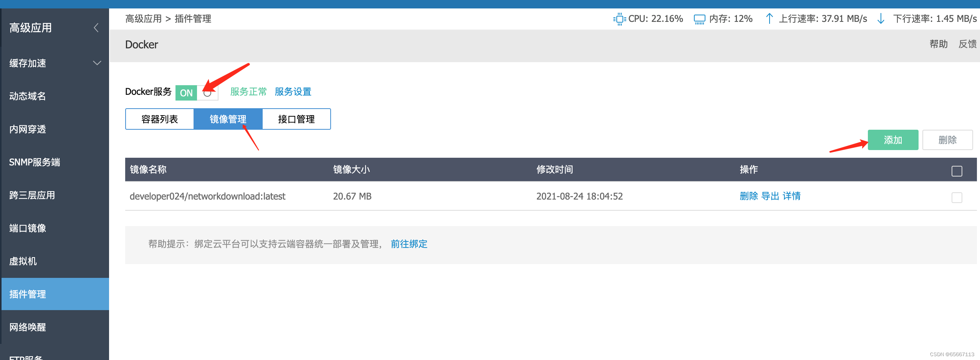Click the upload rate up-arrow icon

click(769, 18)
